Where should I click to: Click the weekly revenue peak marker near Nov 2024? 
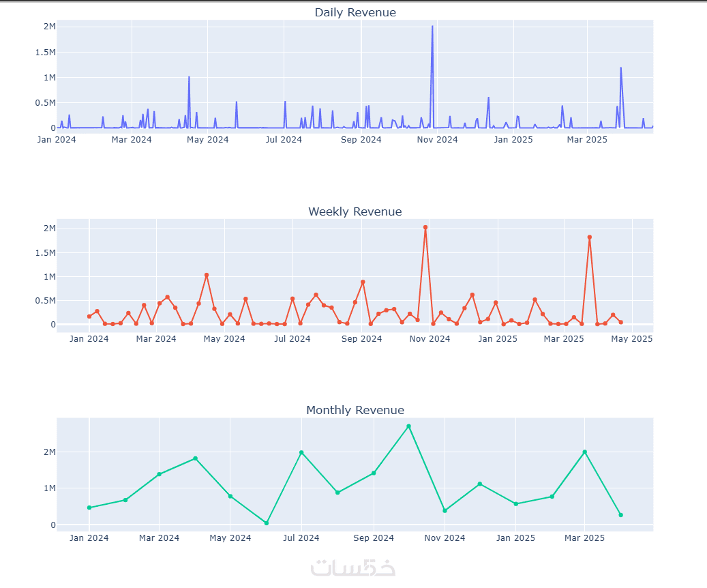425,227
